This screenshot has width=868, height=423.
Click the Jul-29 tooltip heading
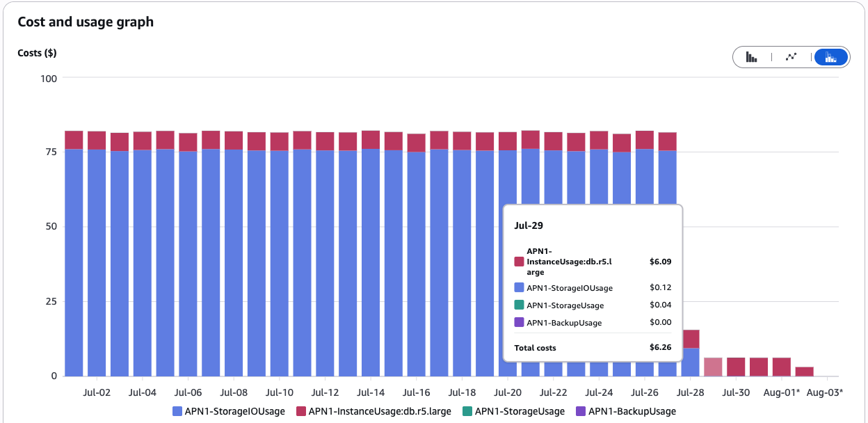pyautogui.click(x=529, y=225)
